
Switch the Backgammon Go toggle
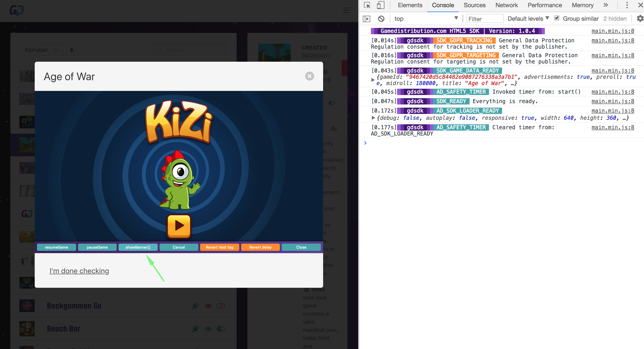221,306
